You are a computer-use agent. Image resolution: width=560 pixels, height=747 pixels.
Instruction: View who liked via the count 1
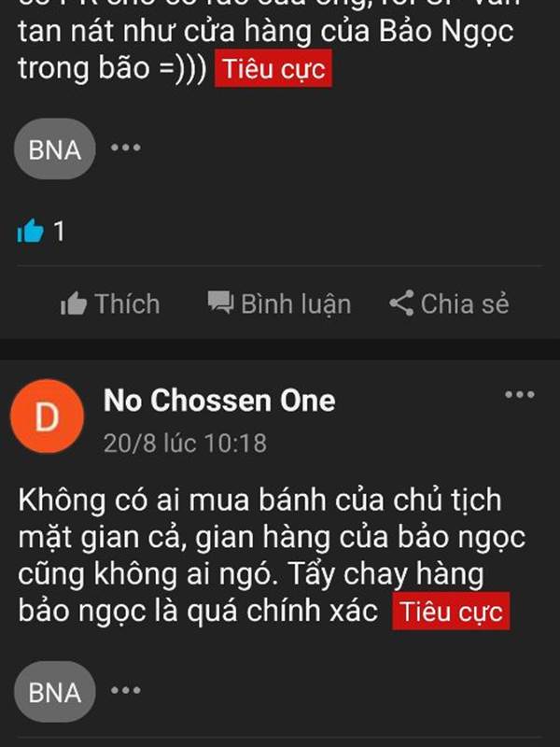click(x=59, y=232)
